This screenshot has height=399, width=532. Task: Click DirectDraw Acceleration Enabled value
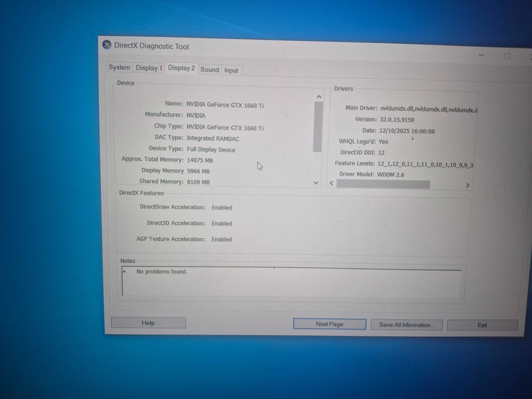point(222,207)
